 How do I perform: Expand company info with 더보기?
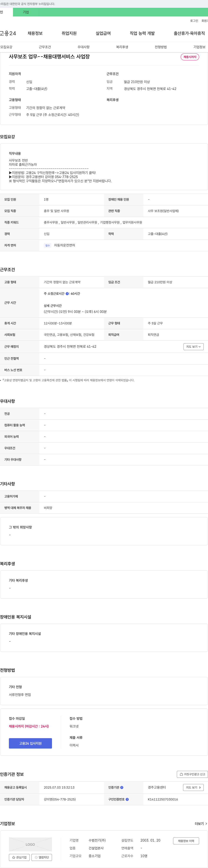[201, 823]
